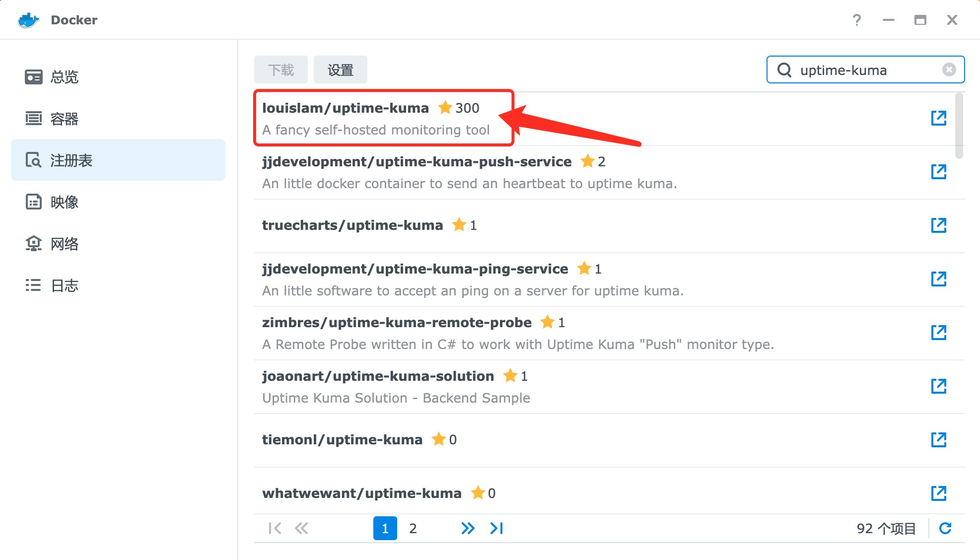The width and height of the screenshot is (980, 560).
Task: Click the results list vertical scrollbar
Action: pos(959,126)
